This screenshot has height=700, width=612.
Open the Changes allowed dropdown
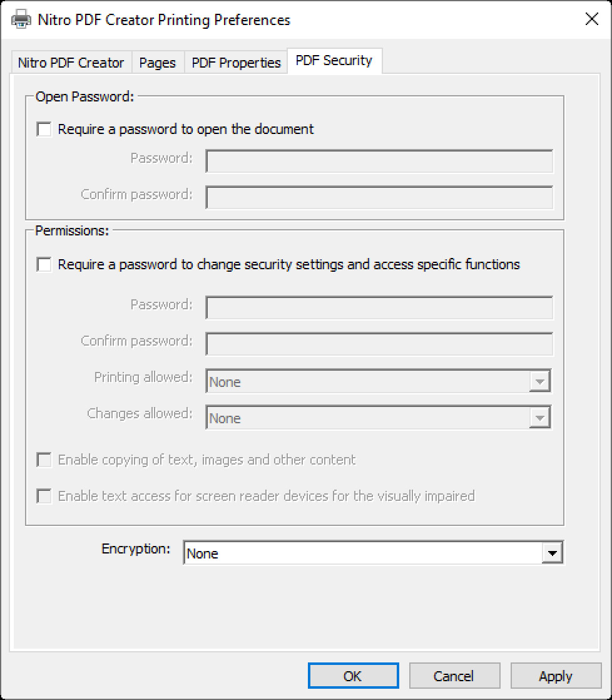pos(539,417)
